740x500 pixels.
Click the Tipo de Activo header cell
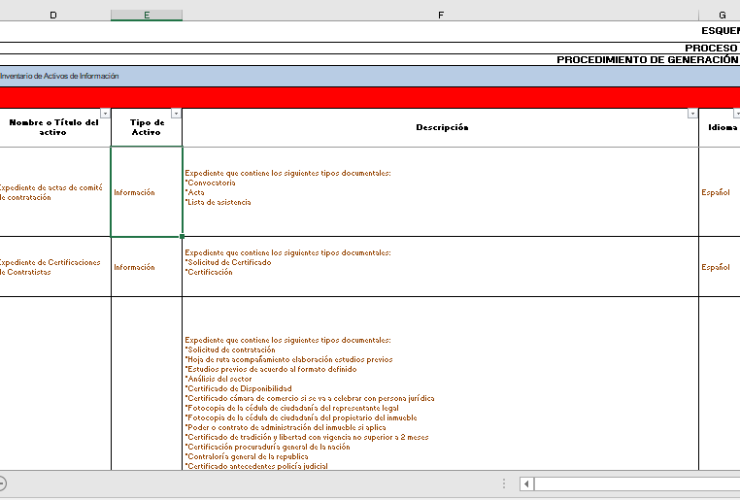(147, 127)
